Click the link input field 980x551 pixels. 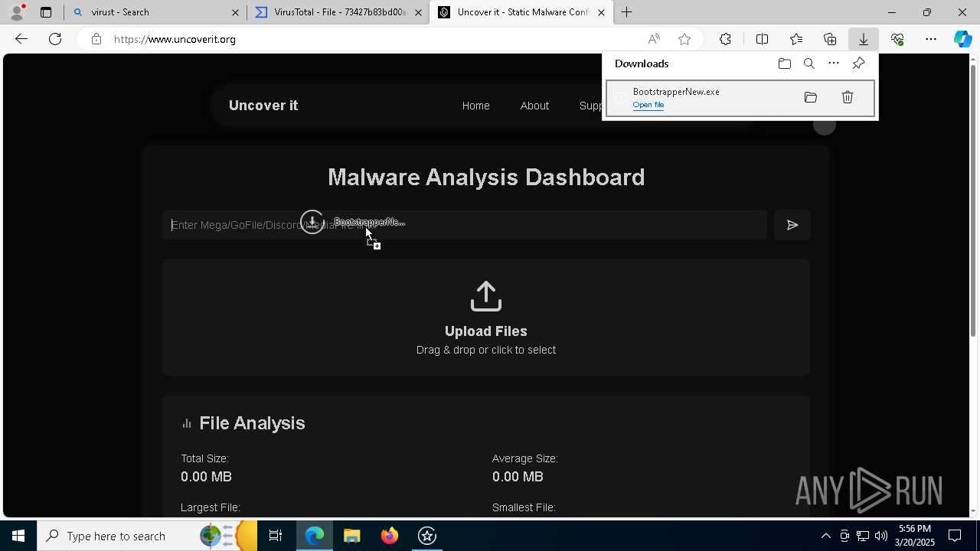coord(464,225)
